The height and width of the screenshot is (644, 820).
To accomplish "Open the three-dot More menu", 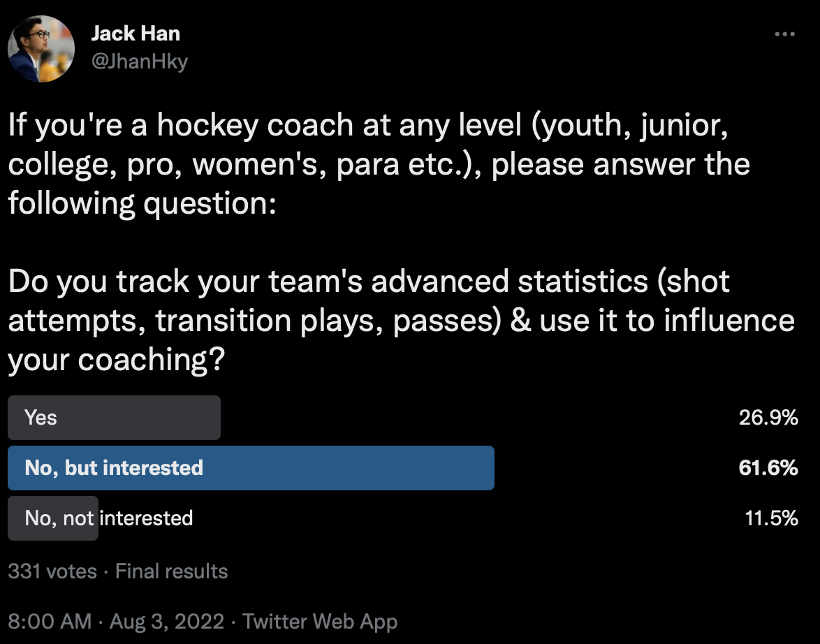I will point(785,34).
